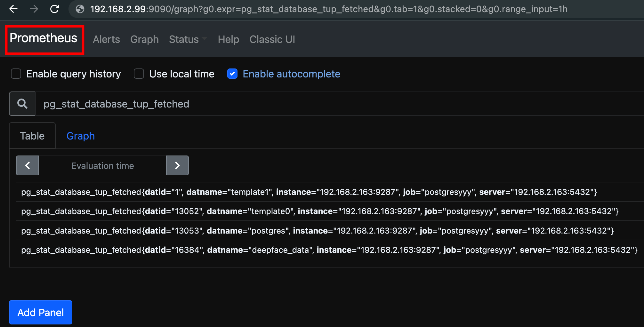Click the site info globe icon
This screenshot has width=644, height=327.
80,9
